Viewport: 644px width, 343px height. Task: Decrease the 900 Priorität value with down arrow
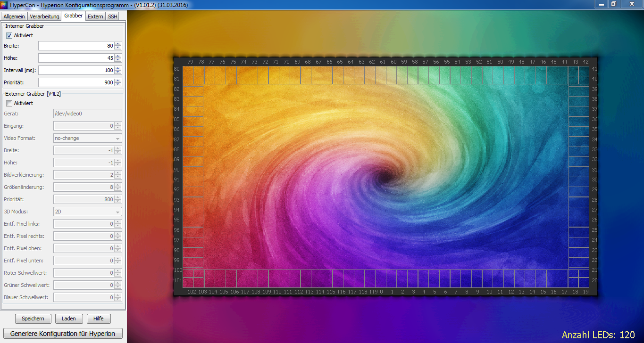click(118, 85)
